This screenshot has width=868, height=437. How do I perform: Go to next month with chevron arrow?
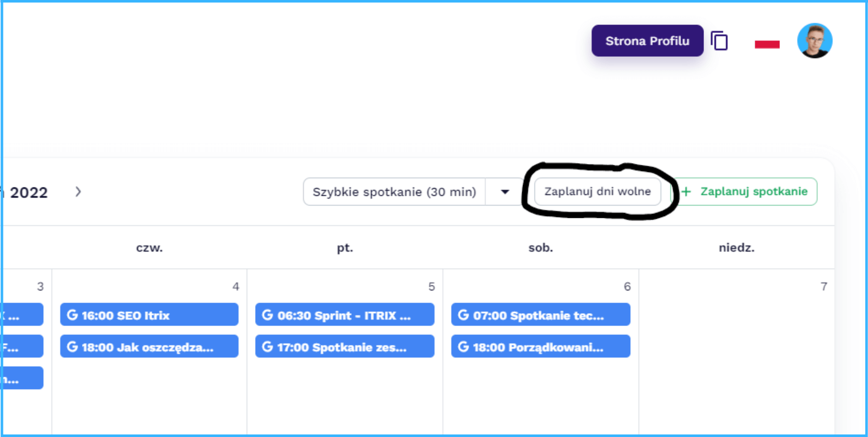coord(78,192)
